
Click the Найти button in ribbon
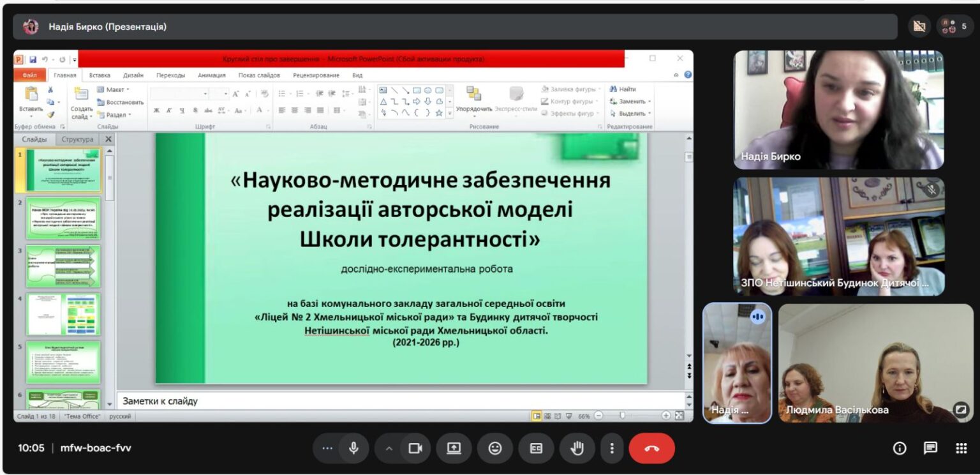(623, 89)
